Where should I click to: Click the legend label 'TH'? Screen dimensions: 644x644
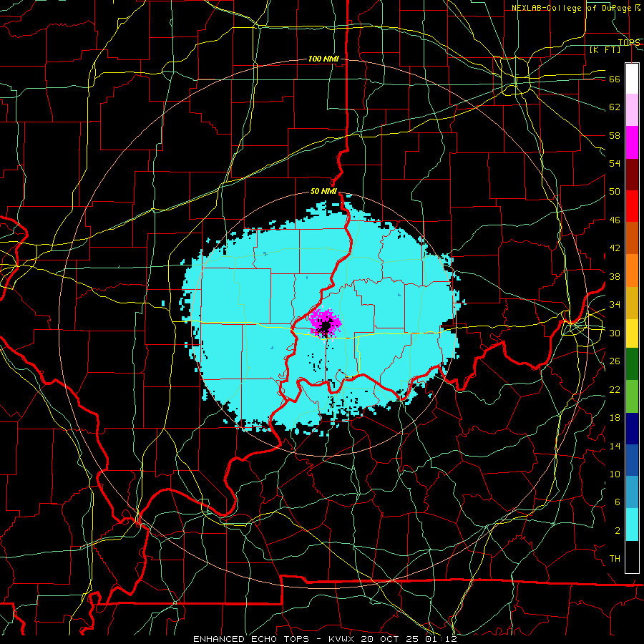pyautogui.click(x=615, y=559)
